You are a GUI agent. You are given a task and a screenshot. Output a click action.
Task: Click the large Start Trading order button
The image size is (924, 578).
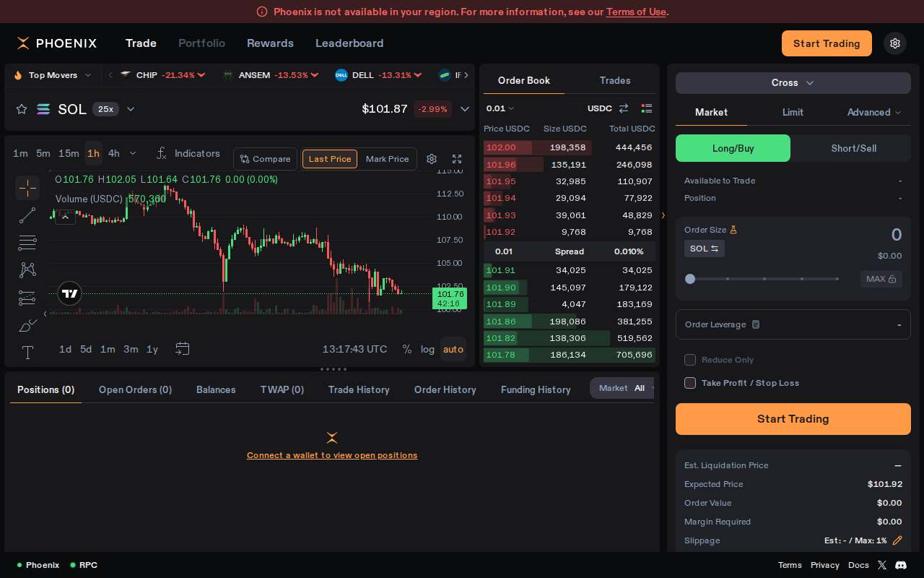coord(793,419)
